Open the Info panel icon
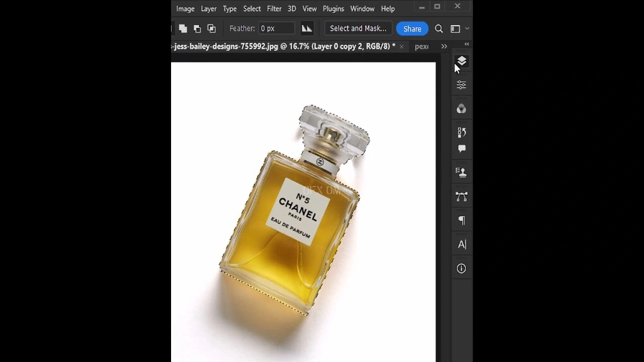 click(461, 268)
